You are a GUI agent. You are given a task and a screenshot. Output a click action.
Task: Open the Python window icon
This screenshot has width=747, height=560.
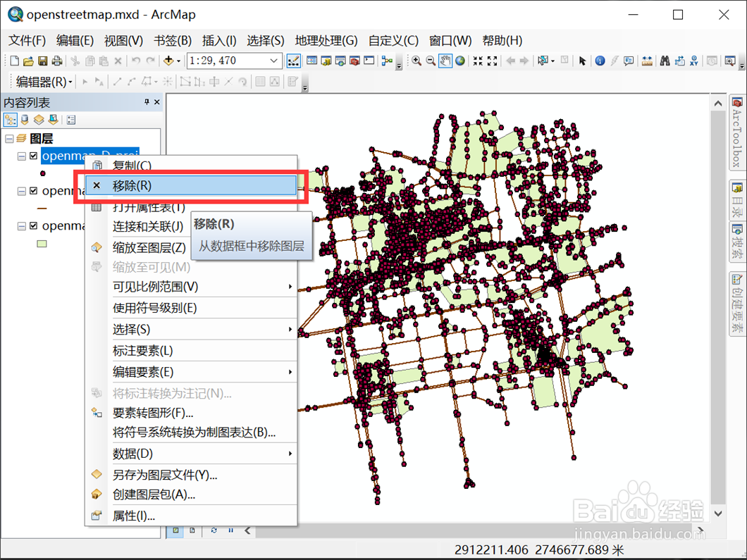click(369, 61)
